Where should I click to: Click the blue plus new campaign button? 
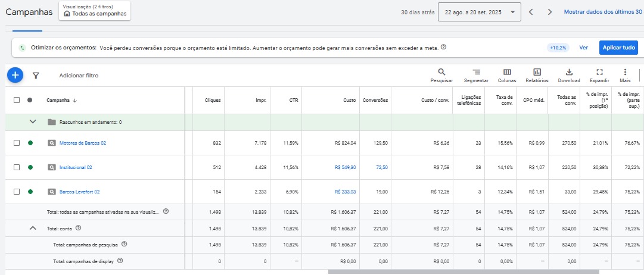15,75
